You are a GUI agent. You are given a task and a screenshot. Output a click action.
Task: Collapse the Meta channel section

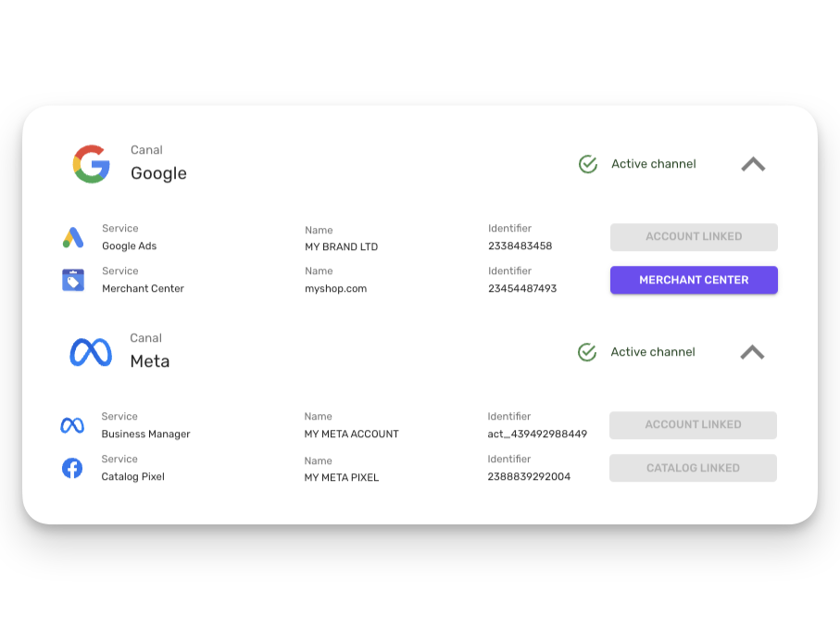[x=752, y=352]
